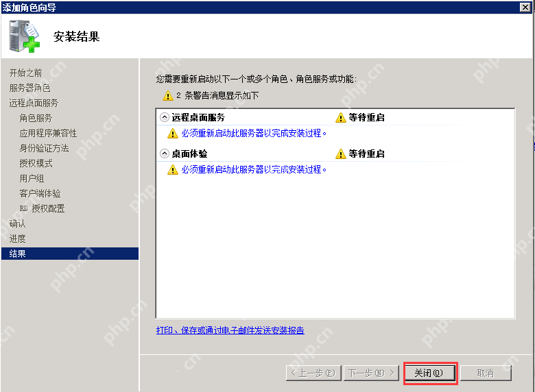Collapse the 桌面体验 result section
The height and width of the screenshot is (392, 535).
[x=165, y=154]
